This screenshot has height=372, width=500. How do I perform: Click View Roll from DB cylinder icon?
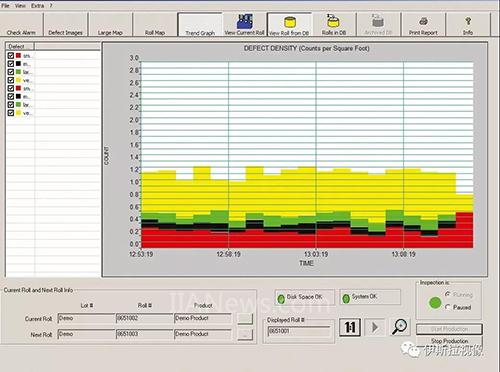(290, 22)
